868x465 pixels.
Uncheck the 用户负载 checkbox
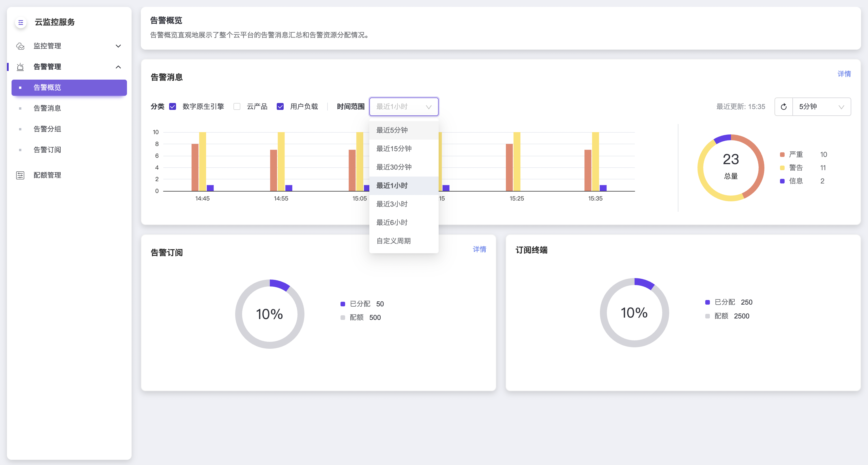[x=280, y=107]
